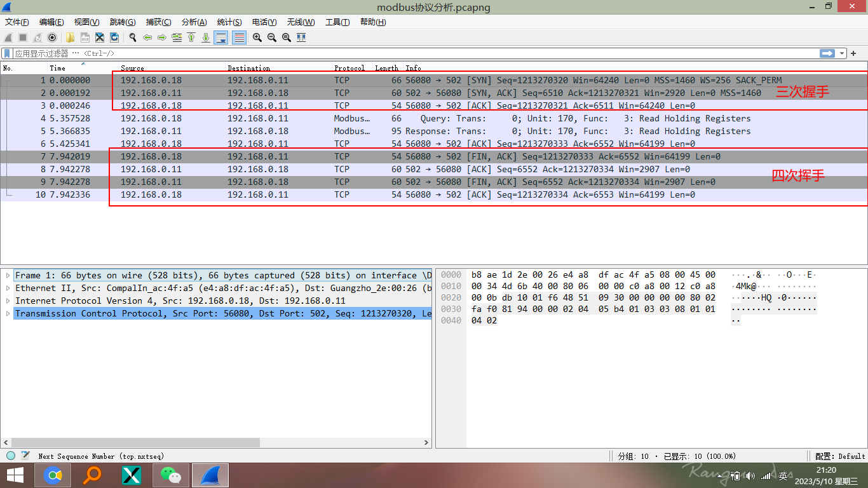Select packet 4 Modbus Query row

[434, 118]
